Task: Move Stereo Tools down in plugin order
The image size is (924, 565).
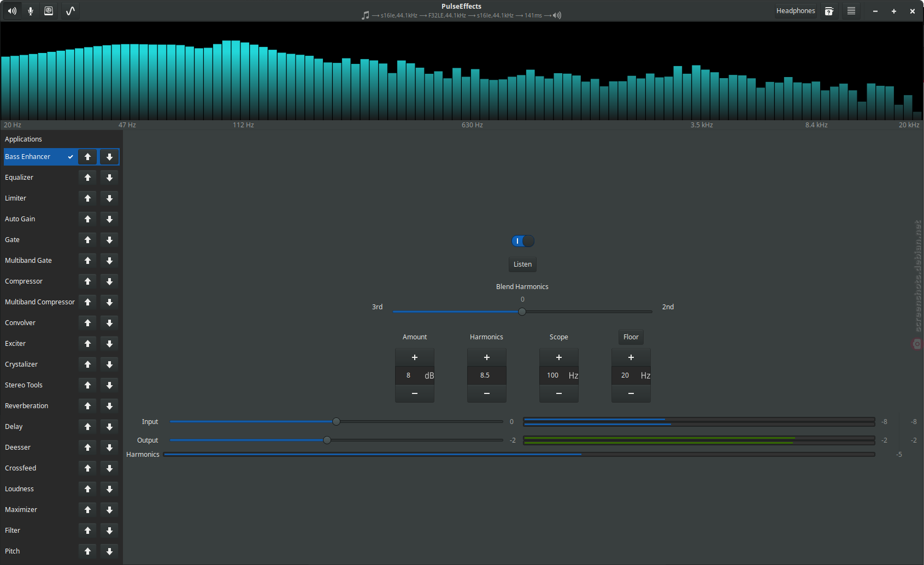Action: coord(109,385)
